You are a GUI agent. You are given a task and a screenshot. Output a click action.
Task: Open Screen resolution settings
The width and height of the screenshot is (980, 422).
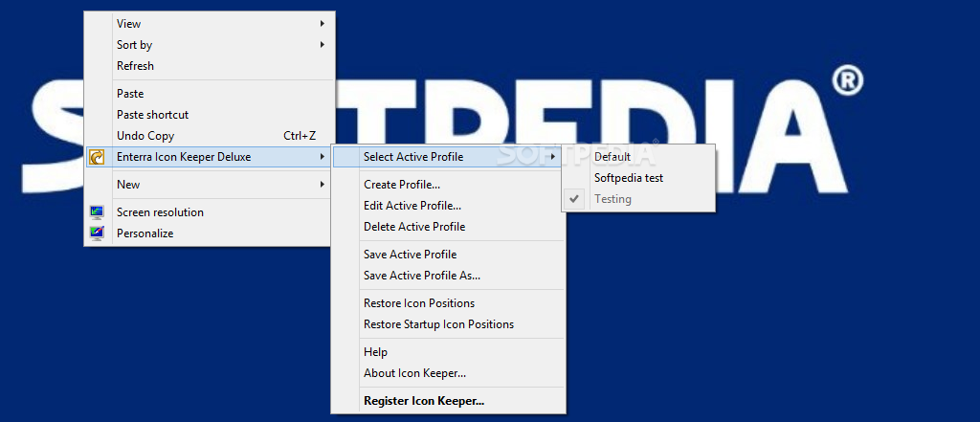click(210, 211)
